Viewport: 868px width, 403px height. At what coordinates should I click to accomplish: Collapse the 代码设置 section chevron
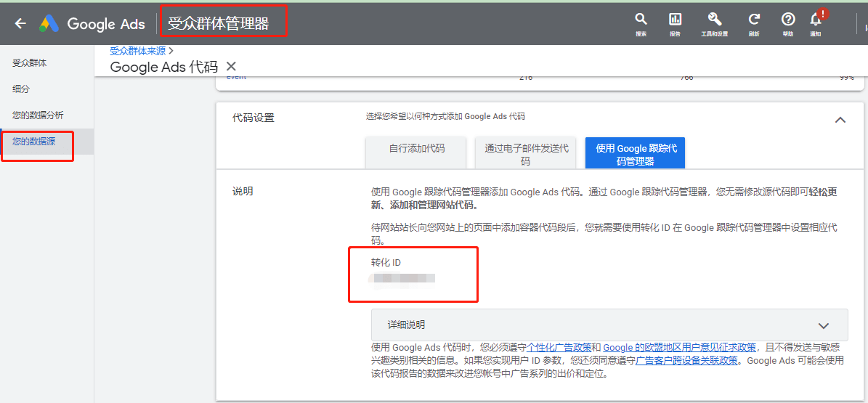(840, 120)
